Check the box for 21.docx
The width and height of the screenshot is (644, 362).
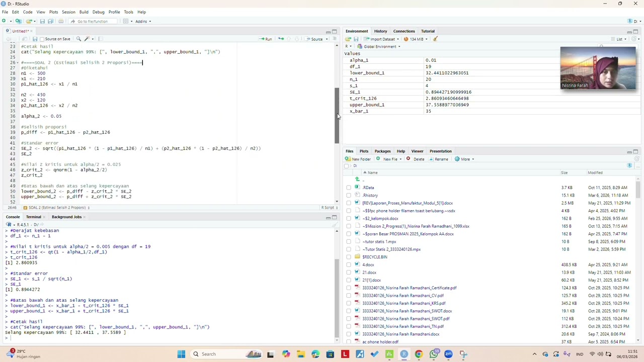point(349,273)
